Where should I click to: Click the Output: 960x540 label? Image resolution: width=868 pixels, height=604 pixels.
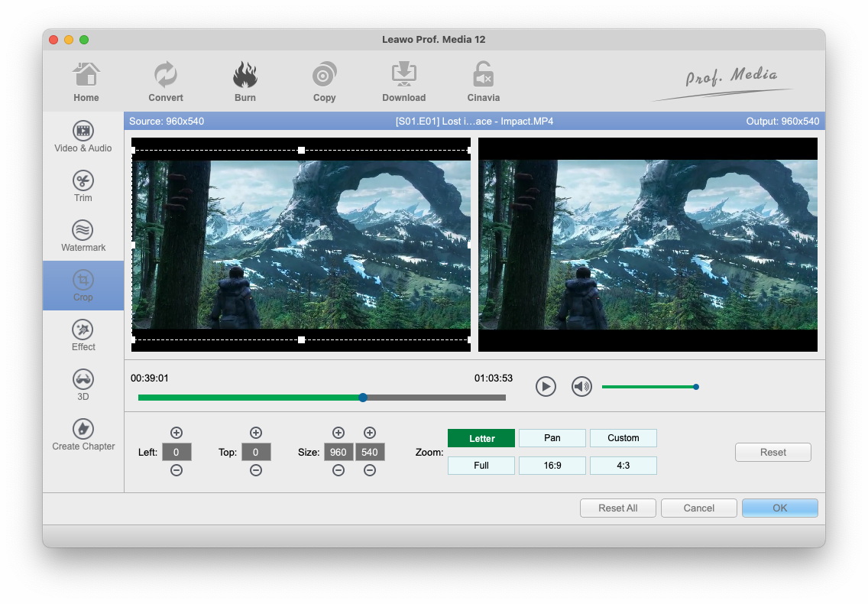(782, 122)
